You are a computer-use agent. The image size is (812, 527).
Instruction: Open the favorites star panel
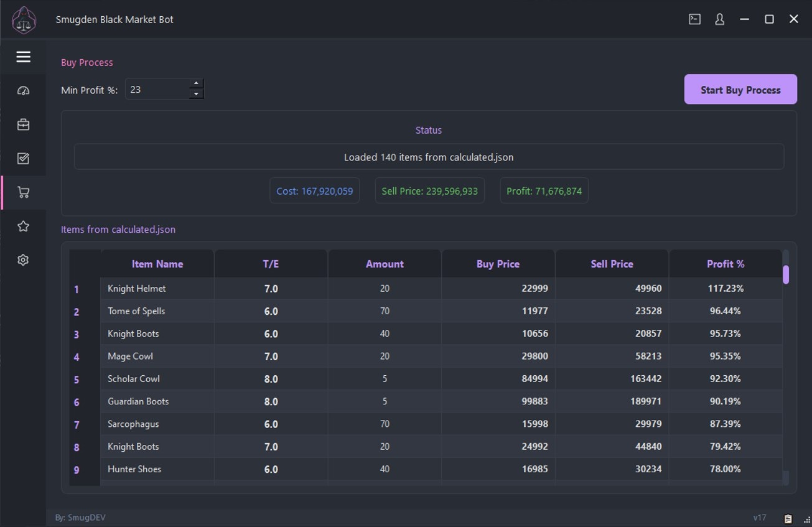point(23,226)
